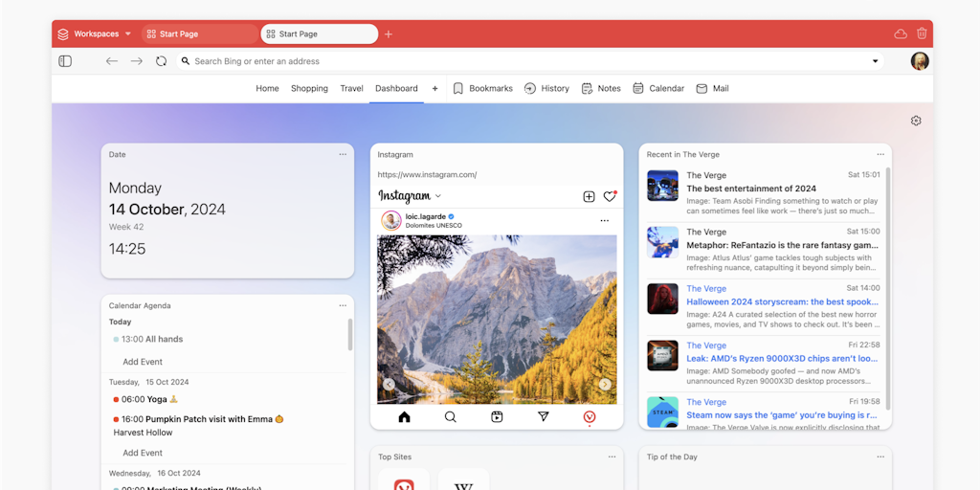Open Instagram profile icon in bottom bar

[590, 417]
